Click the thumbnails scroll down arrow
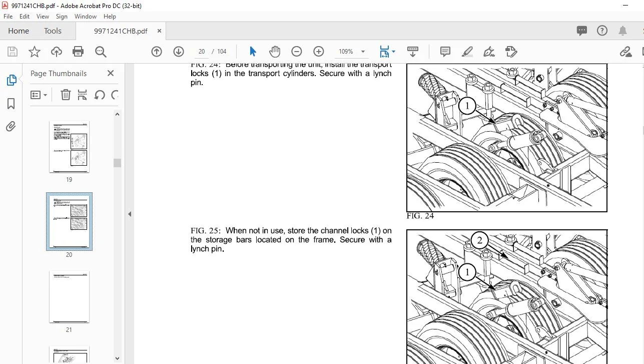 (x=117, y=358)
